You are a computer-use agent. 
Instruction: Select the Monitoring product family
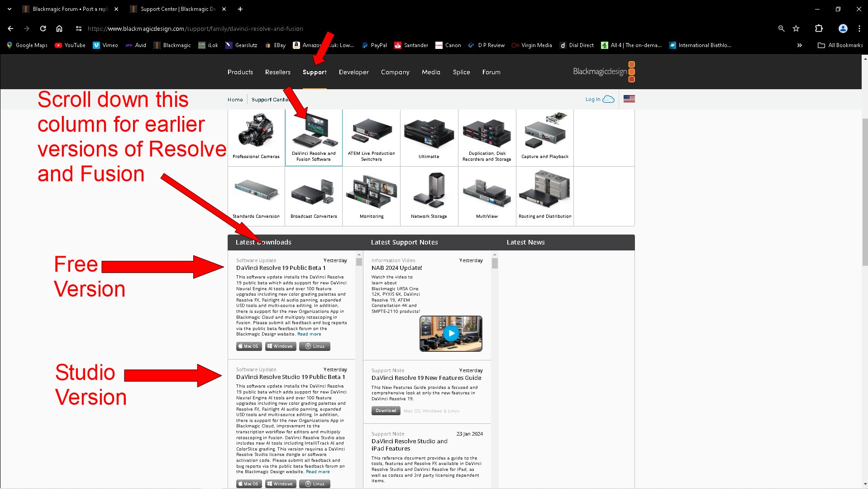click(372, 196)
